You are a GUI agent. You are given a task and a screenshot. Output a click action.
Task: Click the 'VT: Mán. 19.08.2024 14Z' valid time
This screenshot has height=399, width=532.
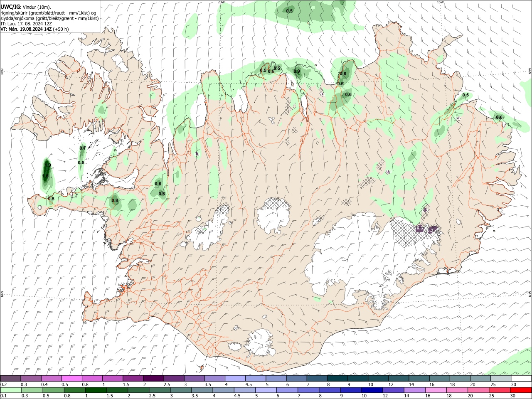pyautogui.click(x=26, y=29)
